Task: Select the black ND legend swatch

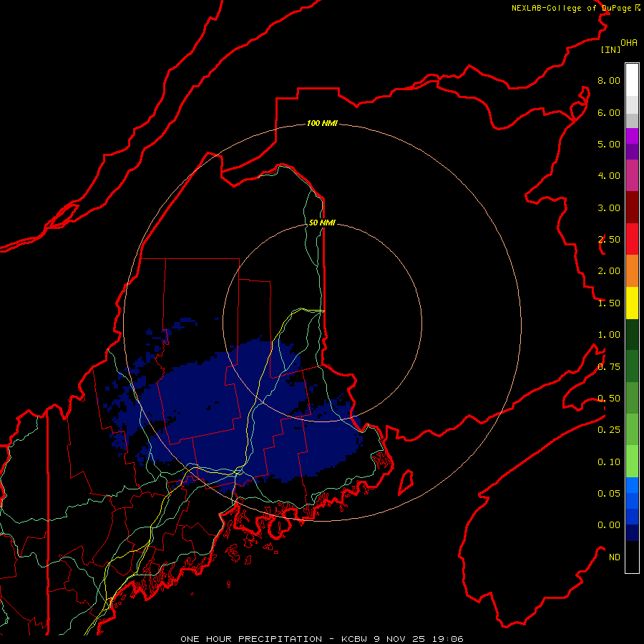Action: pos(632,557)
